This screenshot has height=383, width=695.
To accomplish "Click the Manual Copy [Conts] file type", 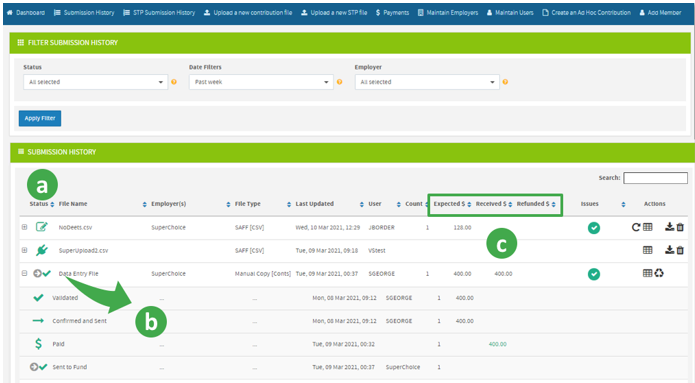I will click(x=263, y=274).
